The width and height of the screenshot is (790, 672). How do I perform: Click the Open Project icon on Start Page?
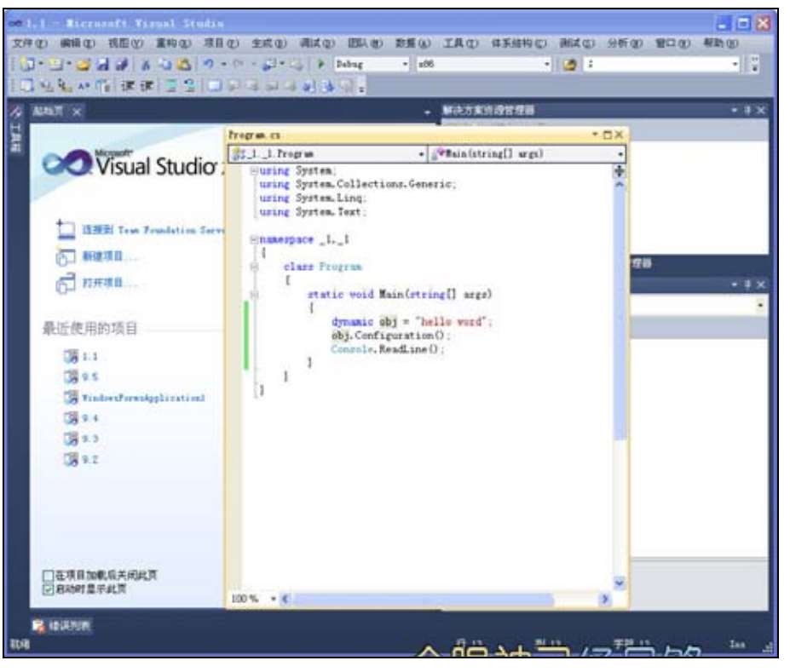tap(65, 284)
